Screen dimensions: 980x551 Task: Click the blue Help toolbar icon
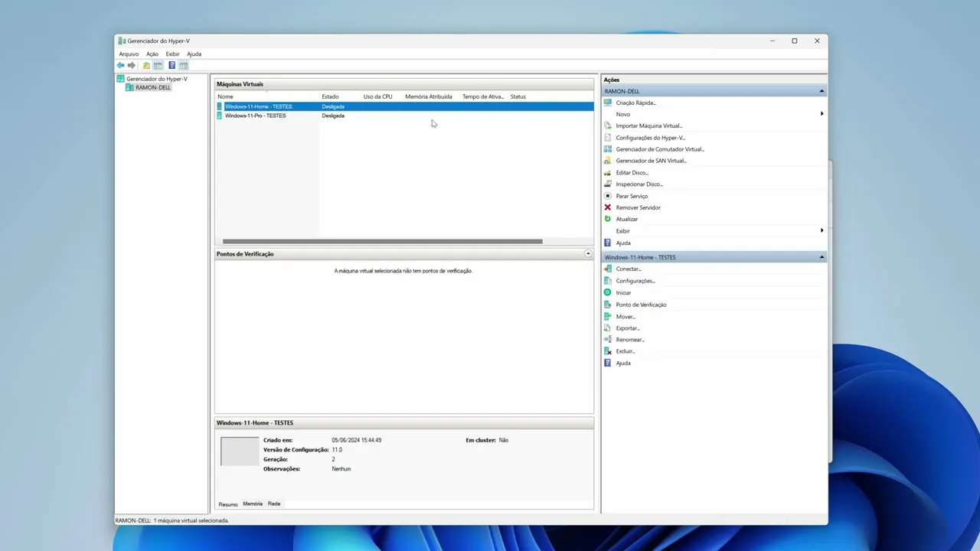171,66
